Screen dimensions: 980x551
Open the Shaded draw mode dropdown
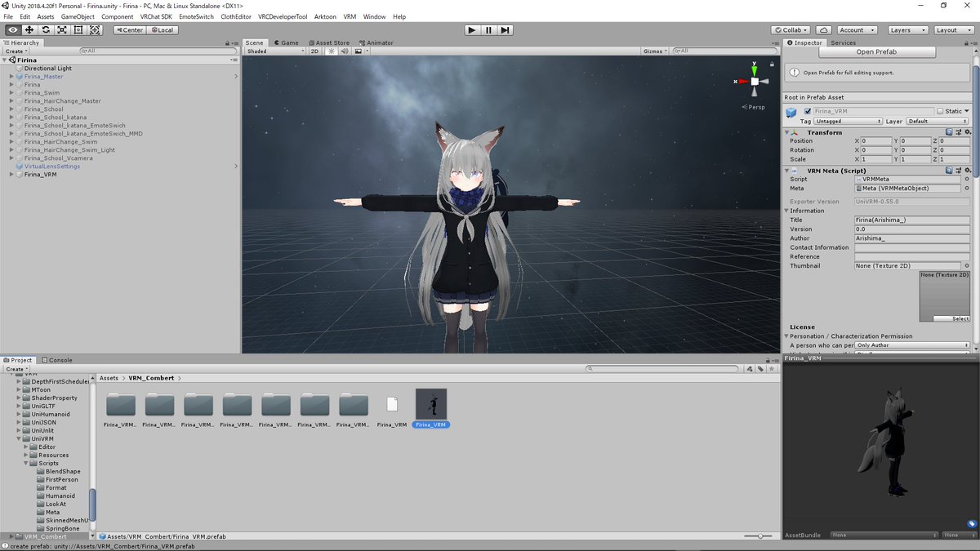(x=274, y=51)
